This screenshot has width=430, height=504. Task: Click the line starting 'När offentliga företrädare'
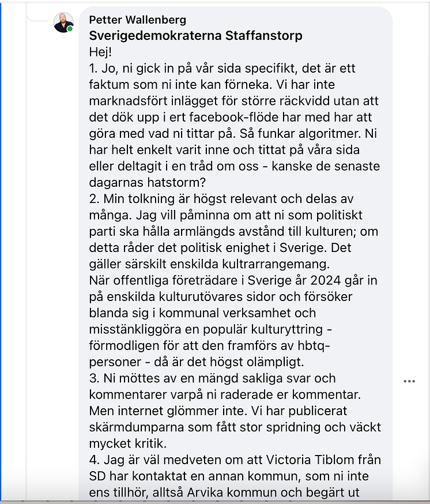233,281
